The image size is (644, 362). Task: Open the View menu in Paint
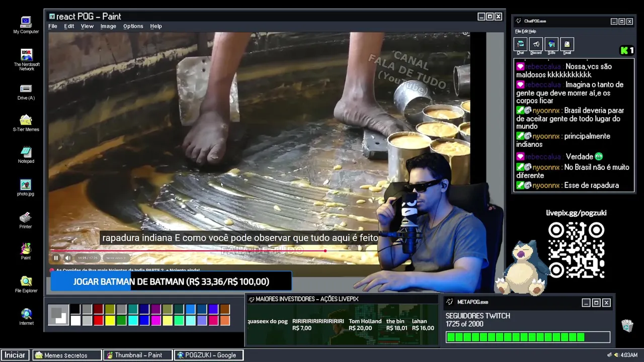click(87, 26)
